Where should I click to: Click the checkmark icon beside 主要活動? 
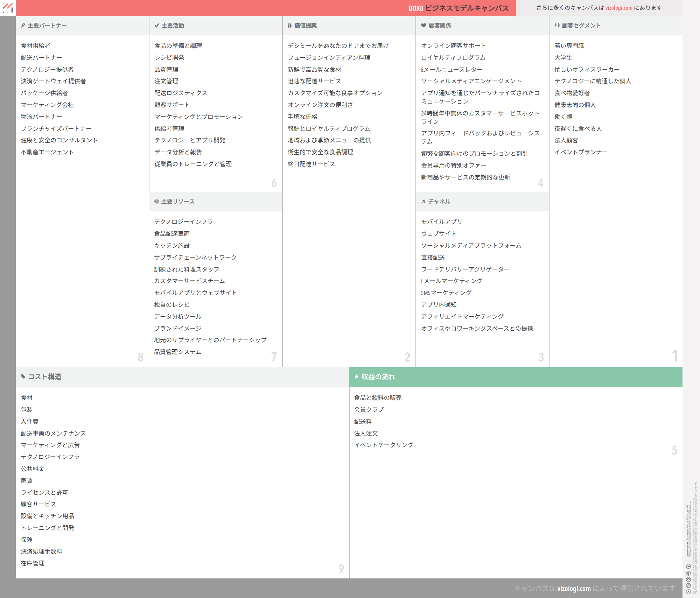pos(156,26)
